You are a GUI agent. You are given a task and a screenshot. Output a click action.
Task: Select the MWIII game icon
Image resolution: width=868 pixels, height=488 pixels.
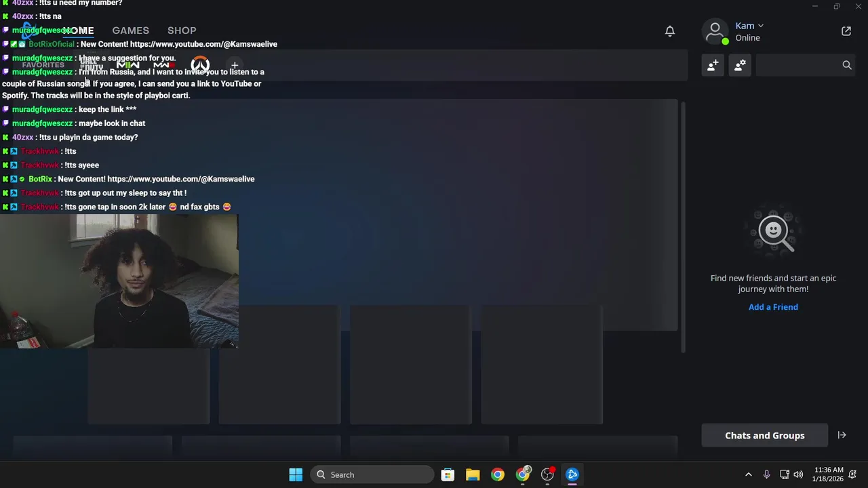coord(163,66)
